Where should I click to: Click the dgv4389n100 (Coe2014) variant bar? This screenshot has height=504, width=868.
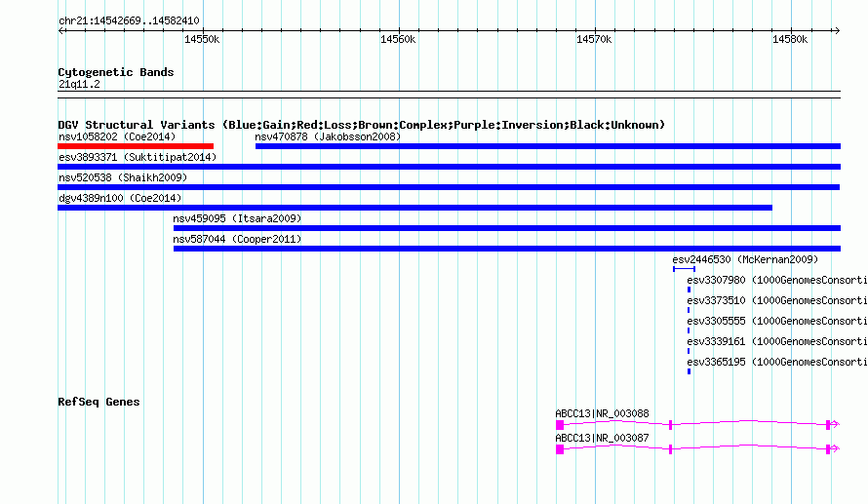coord(414,208)
